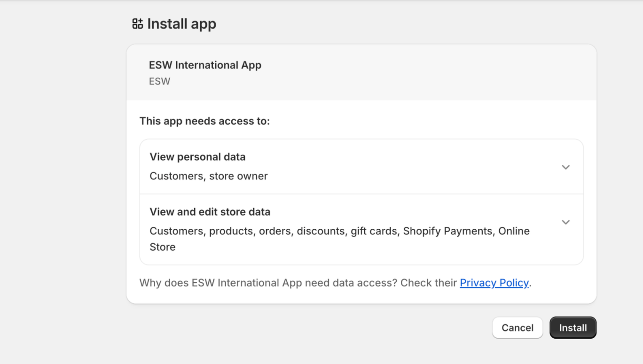Click the 'Customers, store owner' description
643x364 pixels.
click(x=209, y=176)
